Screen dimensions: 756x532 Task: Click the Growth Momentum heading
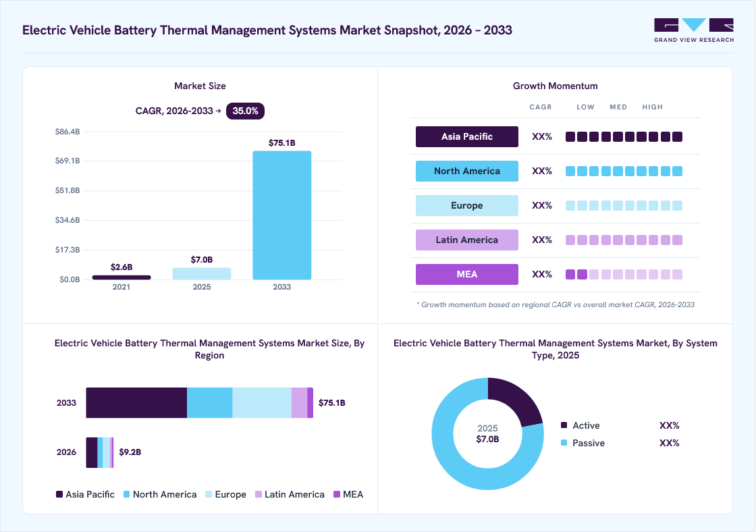(x=555, y=86)
